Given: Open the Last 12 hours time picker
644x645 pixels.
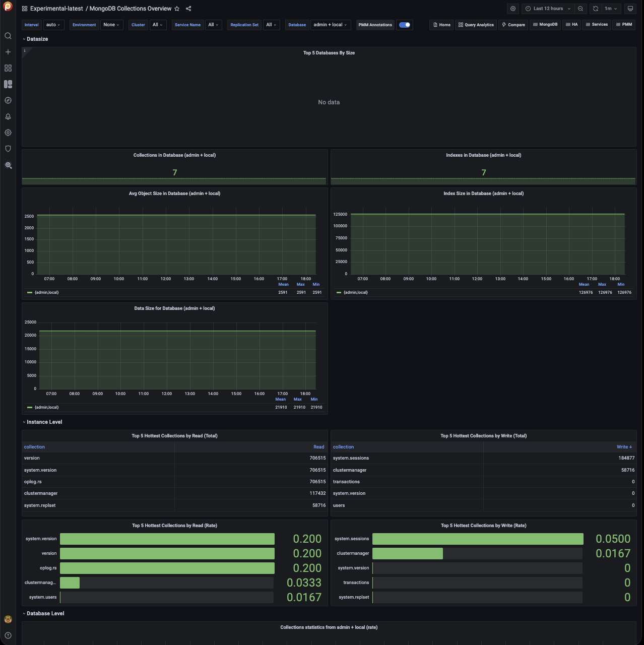Looking at the screenshot, I should (548, 9).
